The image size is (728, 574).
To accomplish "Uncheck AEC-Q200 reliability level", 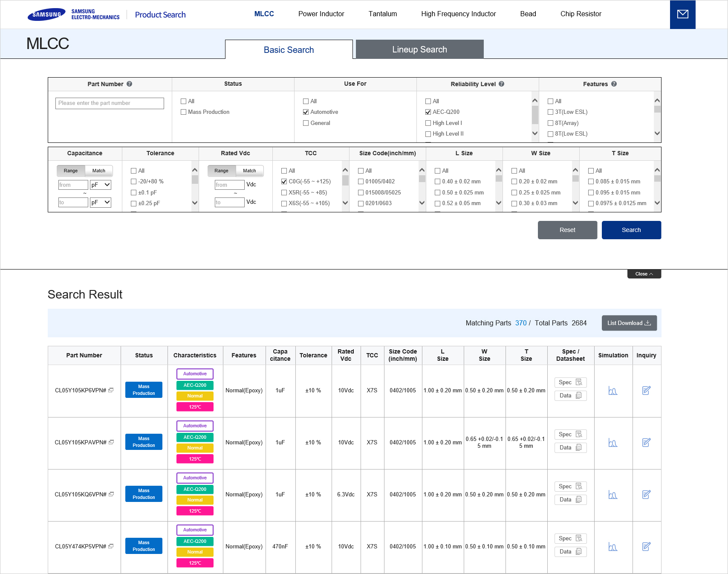I will (x=428, y=112).
